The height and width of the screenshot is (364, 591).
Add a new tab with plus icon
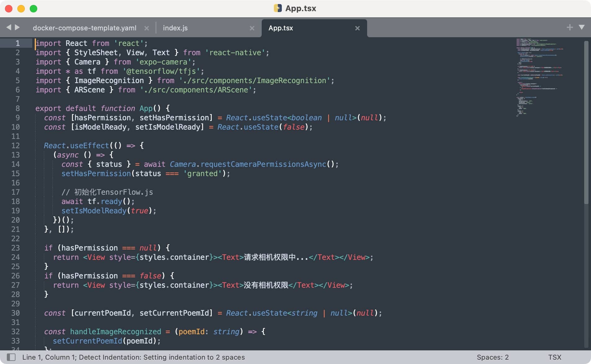(x=570, y=28)
